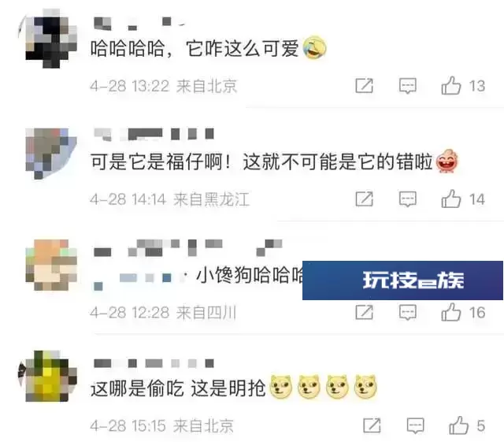Viewport: 504px width, 442px height.
Task: Open reply bubble on 明抢 comment
Action: 415,425
